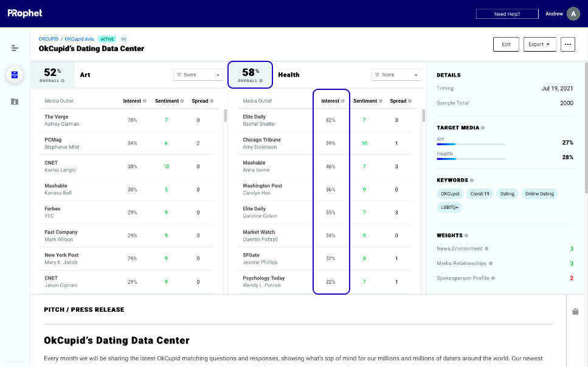Open the sidebar menu toggle icon

point(15,48)
